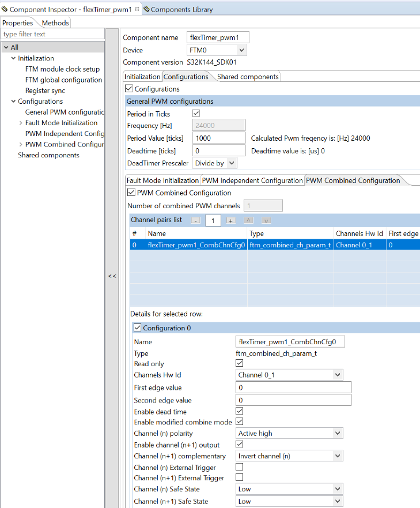Close the Component Inspector tab
This screenshot has width=420, height=508.
(137, 9)
